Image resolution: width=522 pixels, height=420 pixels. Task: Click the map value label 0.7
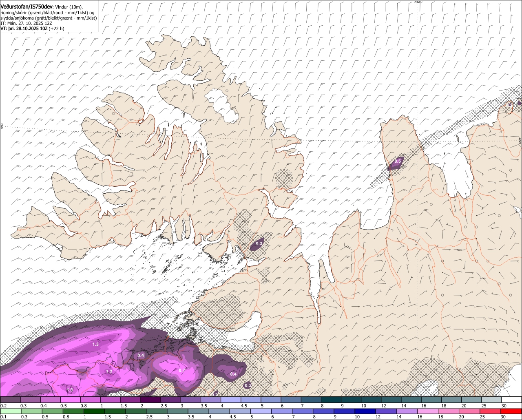(182, 370)
